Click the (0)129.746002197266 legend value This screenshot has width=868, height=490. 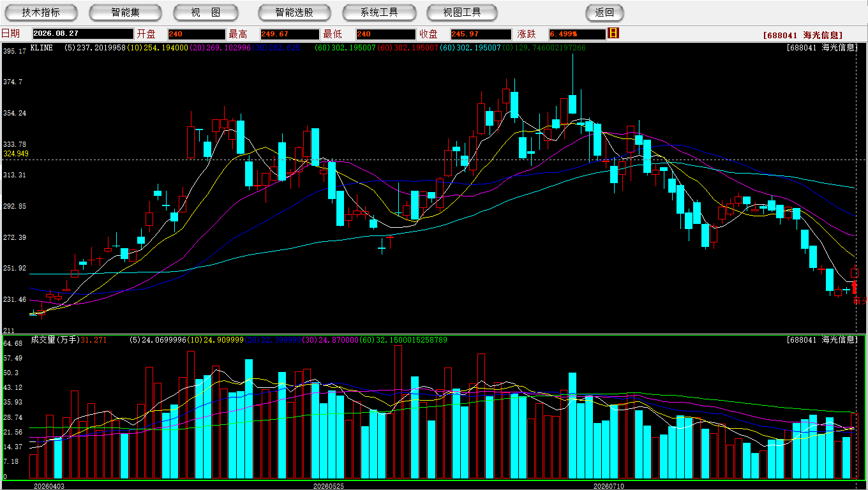(544, 48)
